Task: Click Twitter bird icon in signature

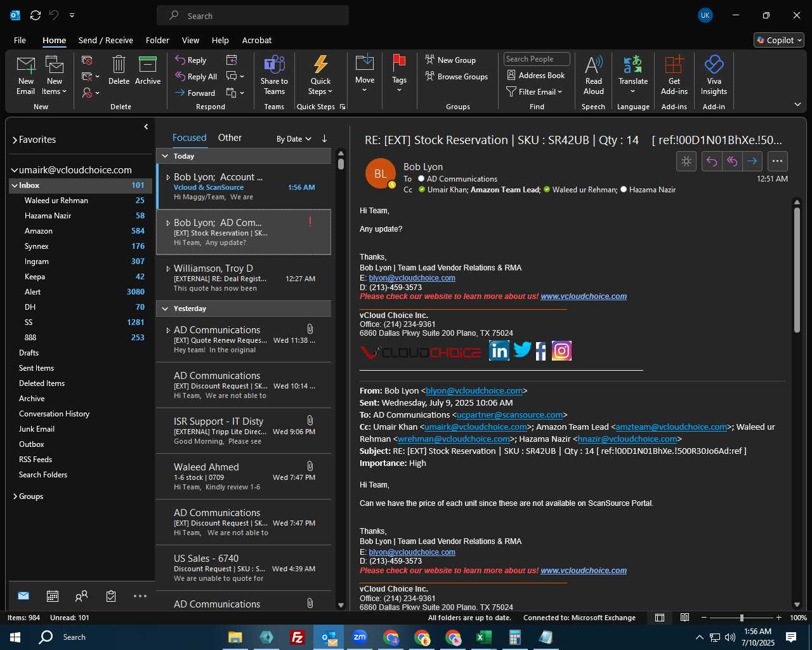Action: (522, 350)
